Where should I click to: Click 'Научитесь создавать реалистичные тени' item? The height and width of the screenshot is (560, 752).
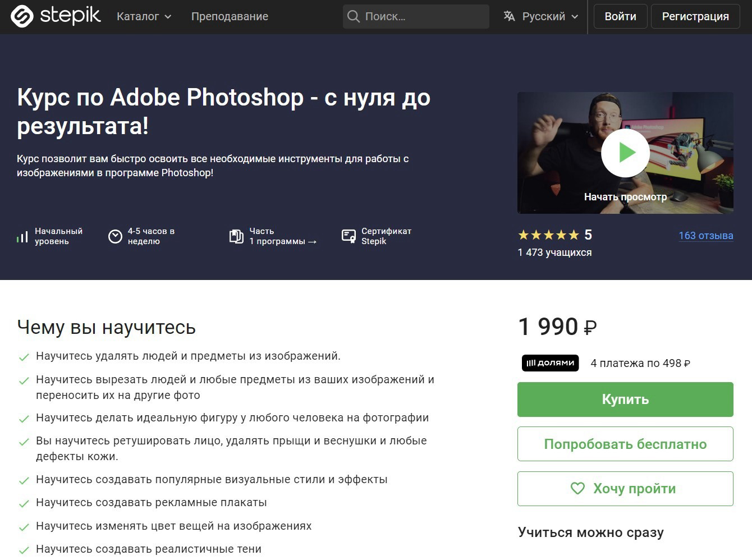(149, 549)
